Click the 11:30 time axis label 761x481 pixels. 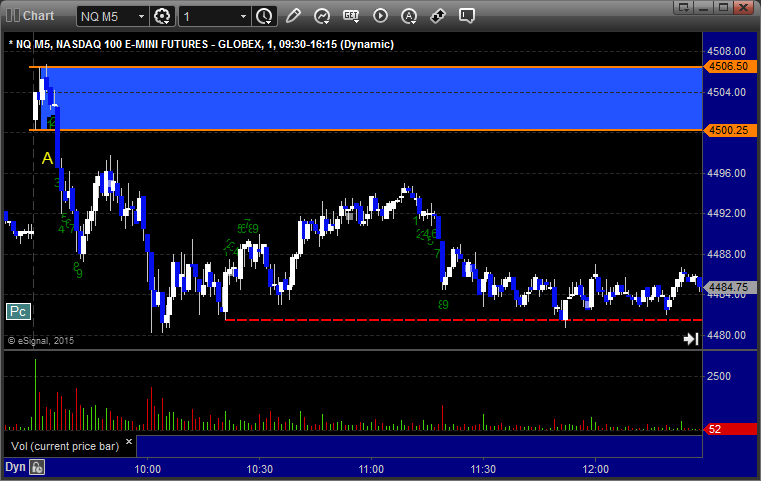pos(483,469)
